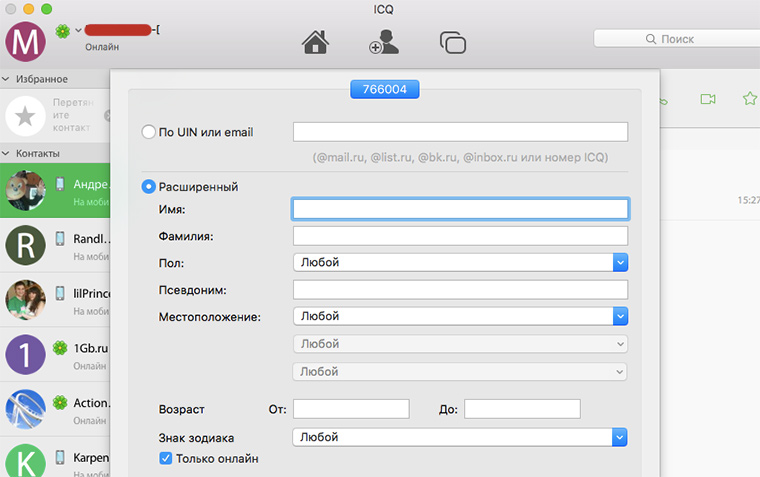Viewport: 760px width, 477px height.
Task: Collapse the 'Контакты' section header
Action: point(6,153)
